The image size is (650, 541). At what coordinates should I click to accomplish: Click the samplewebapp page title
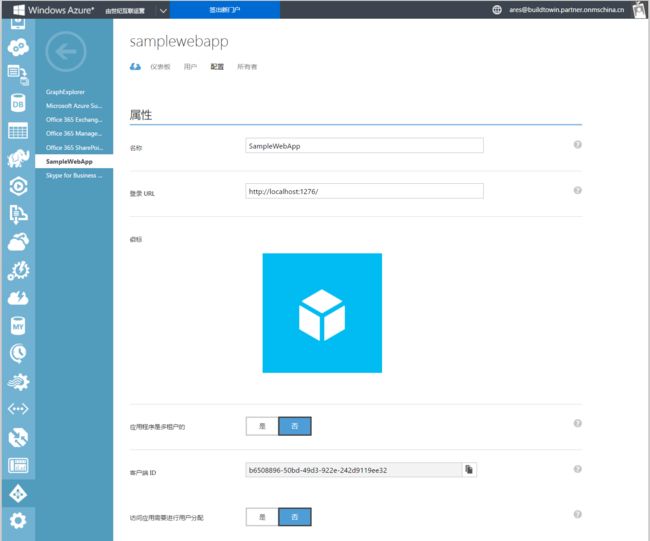click(x=179, y=41)
